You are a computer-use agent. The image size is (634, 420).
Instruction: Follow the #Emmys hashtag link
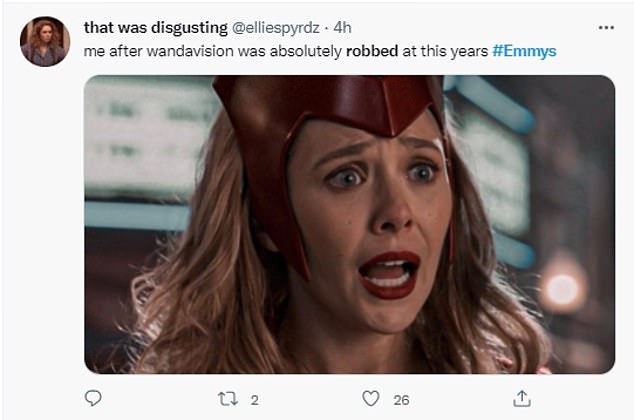(526, 48)
